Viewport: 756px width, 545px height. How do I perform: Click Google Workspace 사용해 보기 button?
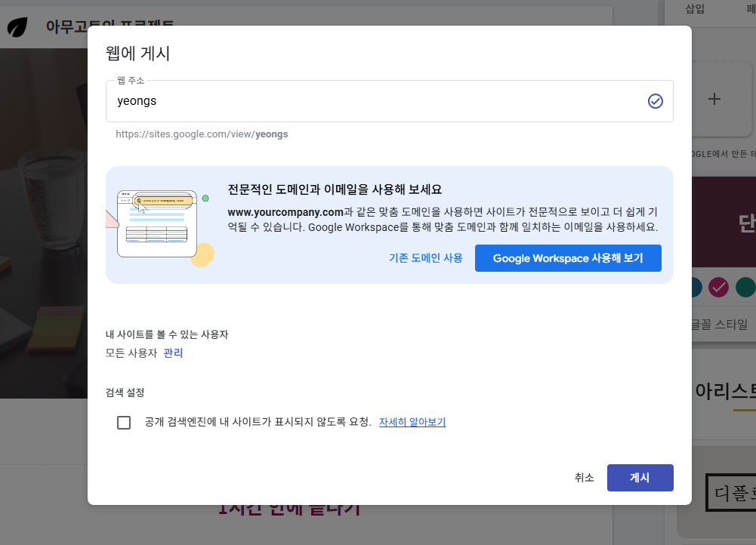point(568,258)
